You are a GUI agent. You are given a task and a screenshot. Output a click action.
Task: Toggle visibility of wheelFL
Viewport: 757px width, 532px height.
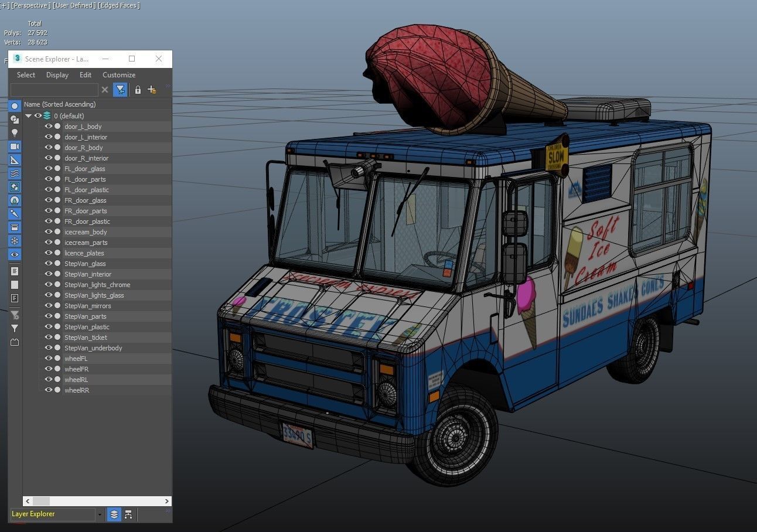[x=49, y=359]
